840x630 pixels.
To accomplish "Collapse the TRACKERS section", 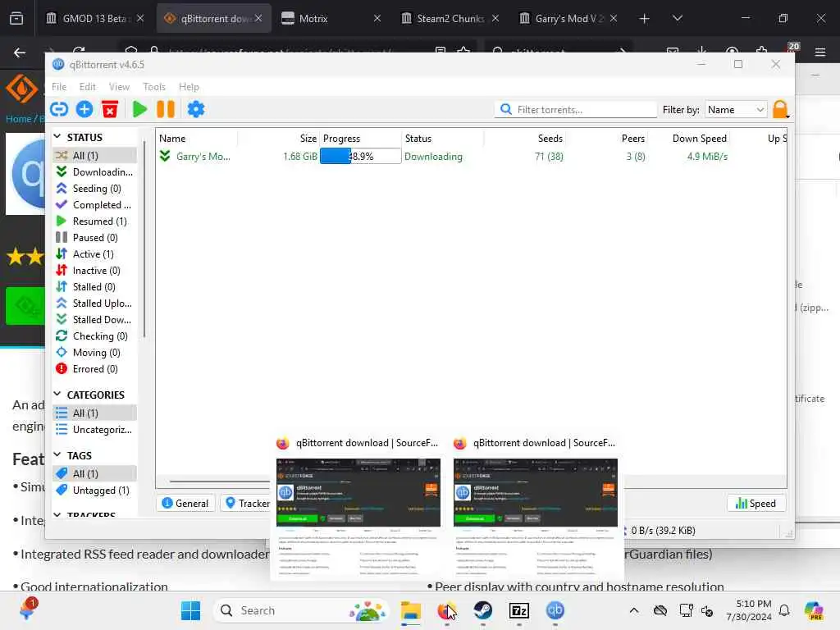I will [x=57, y=515].
